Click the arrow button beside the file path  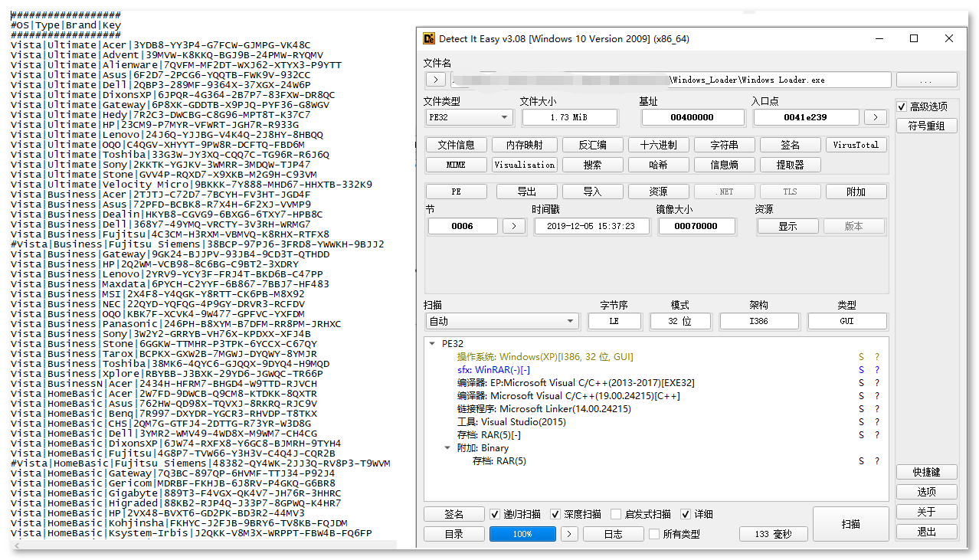pos(435,80)
